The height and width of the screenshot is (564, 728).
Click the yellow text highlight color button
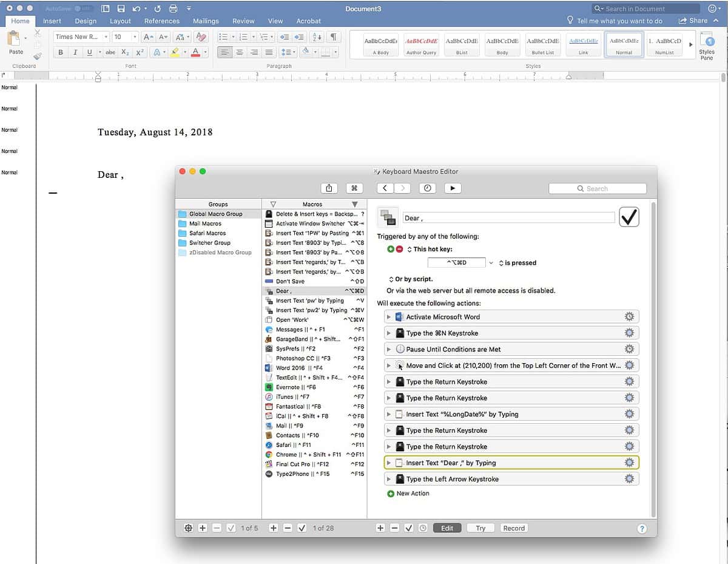(x=175, y=53)
